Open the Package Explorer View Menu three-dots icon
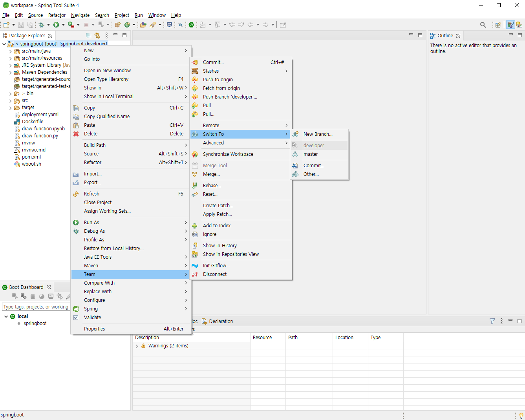 106,35
